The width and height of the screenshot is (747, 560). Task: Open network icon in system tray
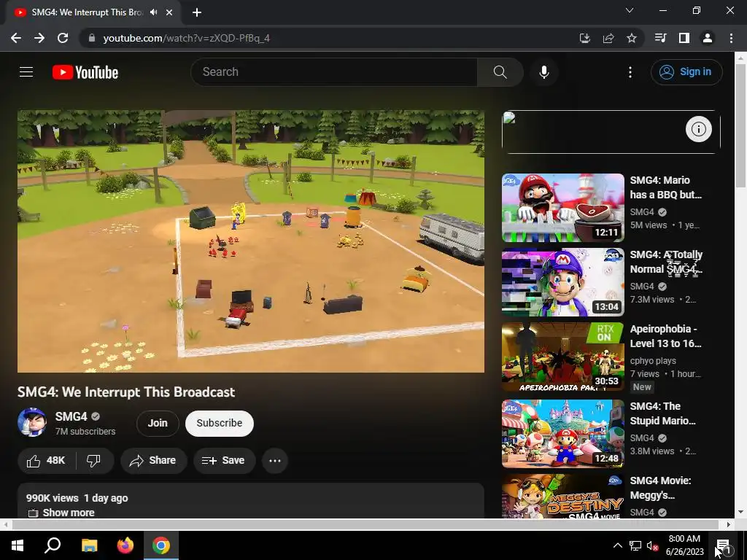(635, 545)
